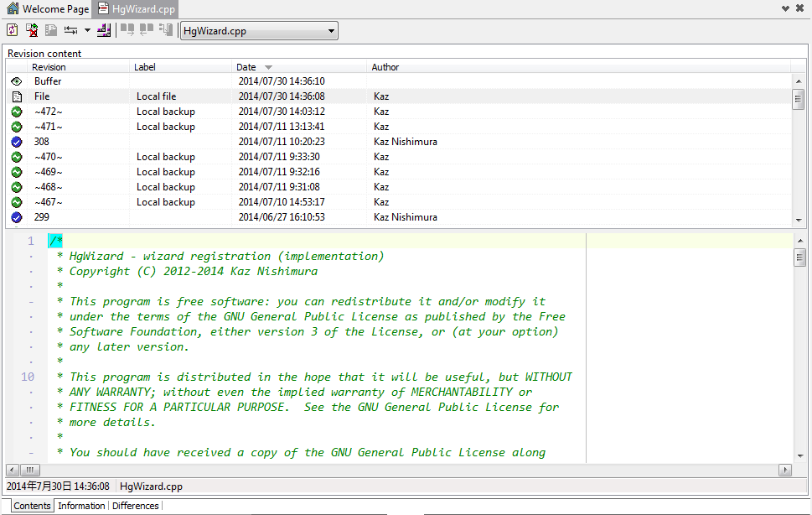This screenshot has width=812, height=515.
Task: Open the dropdown arrow beside the compare icon
Action: click(x=87, y=30)
